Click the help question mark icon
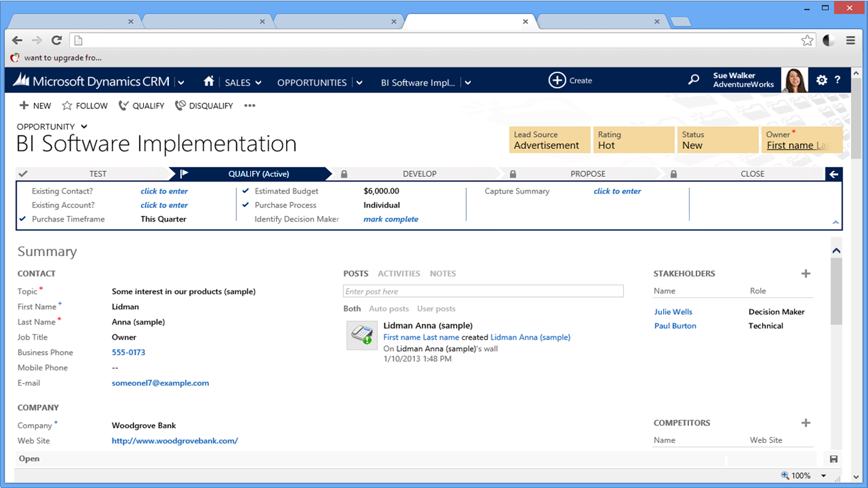Image resolution: width=868 pixels, height=488 pixels. (x=837, y=80)
